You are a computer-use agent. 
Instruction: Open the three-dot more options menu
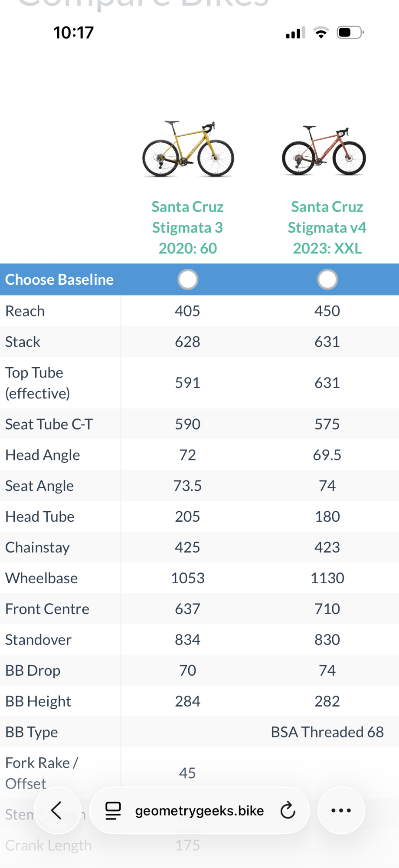[341, 810]
